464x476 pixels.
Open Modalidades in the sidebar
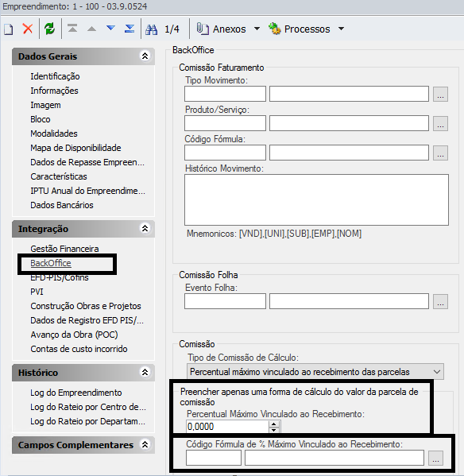[54, 134]
